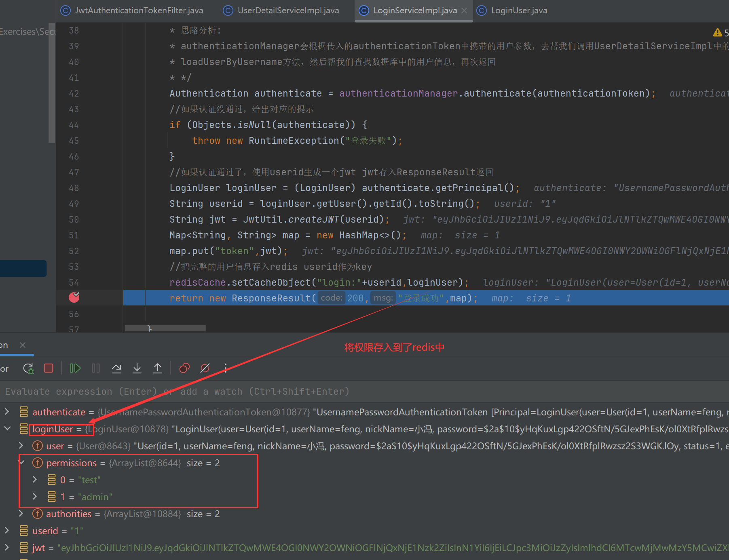Click the variable icon beside userid

tap(23, 531)
